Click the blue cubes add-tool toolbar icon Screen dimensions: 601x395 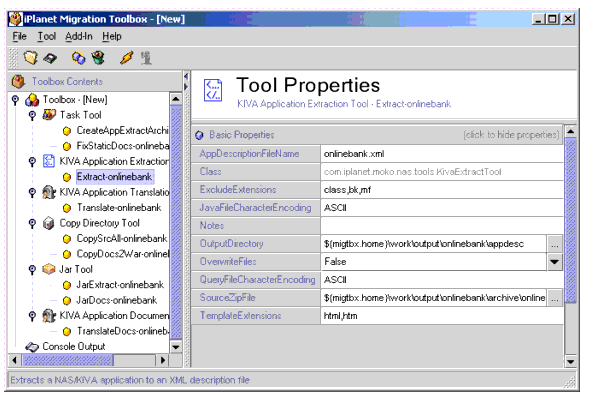[78, 58]
